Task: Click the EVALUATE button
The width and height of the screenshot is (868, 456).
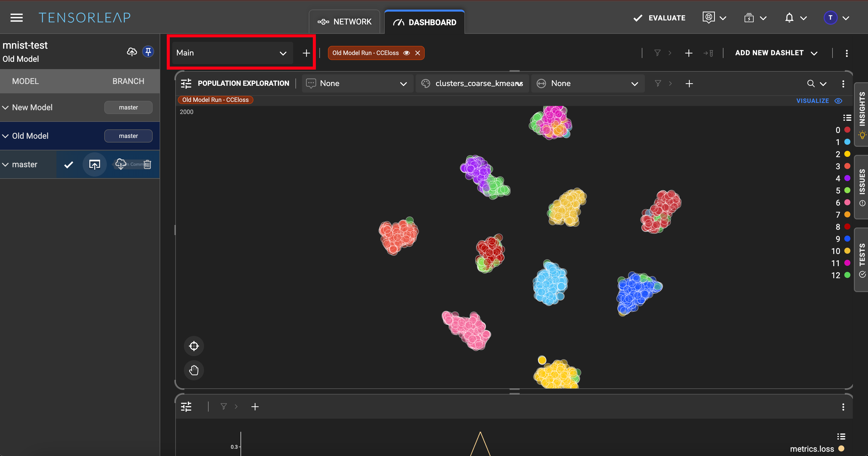Action: (x=659, y=18)
